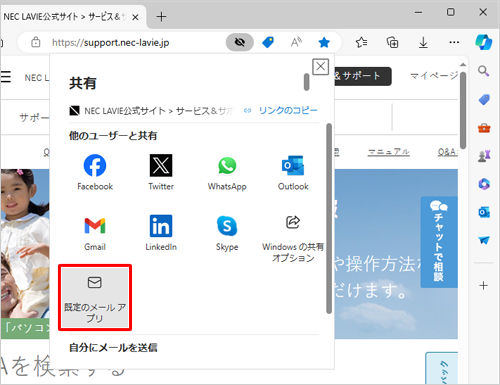The width and height of the screenshot is (500, 385).
Task: Click the NEC LAVIE公式サイト page title in share dialog
Action: [159, 110]
